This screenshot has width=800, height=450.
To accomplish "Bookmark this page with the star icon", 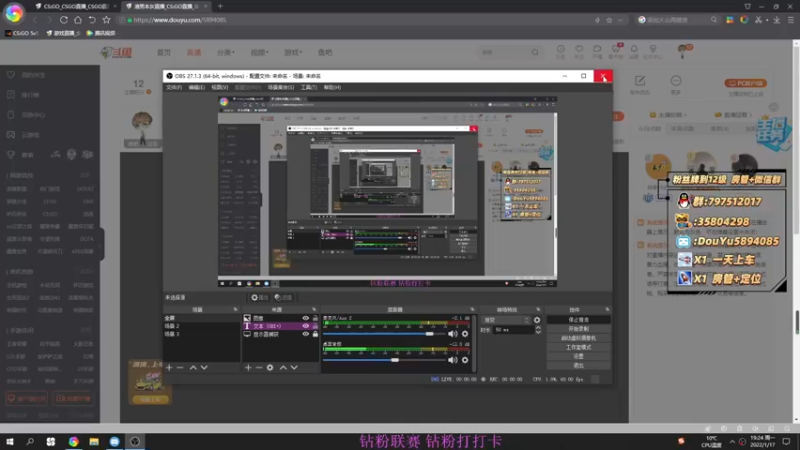I will coord(106,20).
